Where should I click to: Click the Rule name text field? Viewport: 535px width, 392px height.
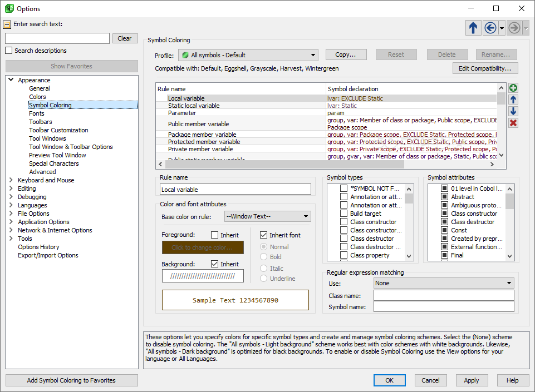(x=235, y=190)
